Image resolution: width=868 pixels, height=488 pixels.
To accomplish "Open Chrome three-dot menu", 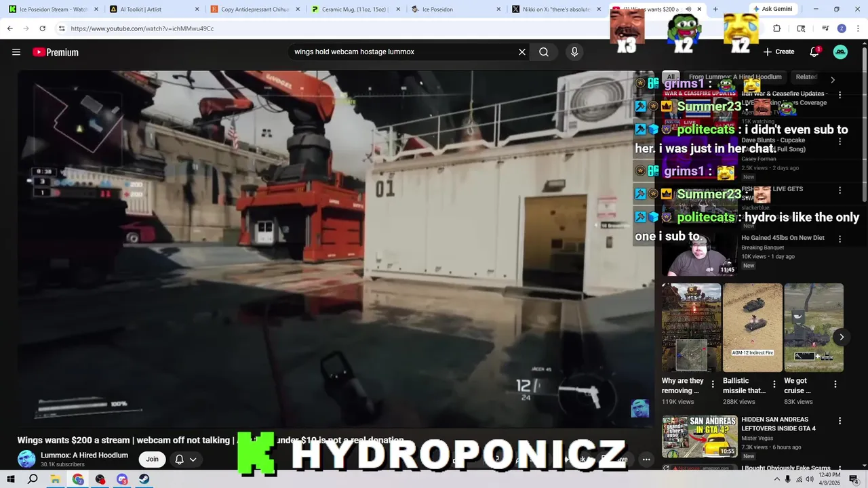I will click(x=858, y=28).
